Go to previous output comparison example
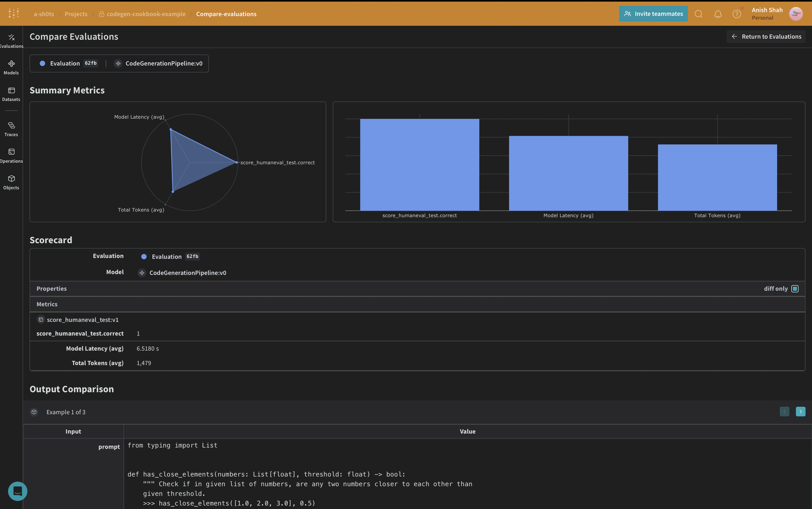812x509 pixels. [784, 411]
